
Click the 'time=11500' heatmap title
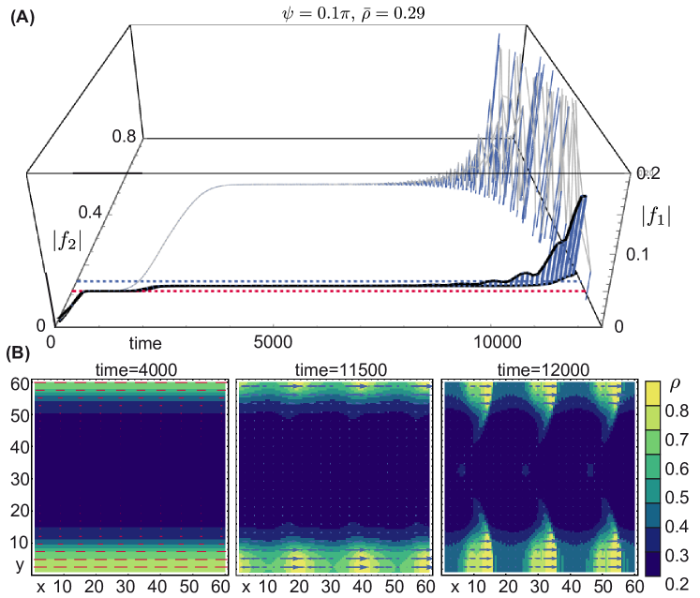point(341,370)
